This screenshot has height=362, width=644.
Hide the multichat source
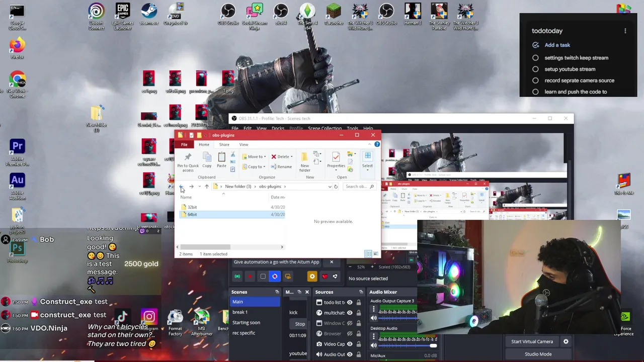point(350,313)
